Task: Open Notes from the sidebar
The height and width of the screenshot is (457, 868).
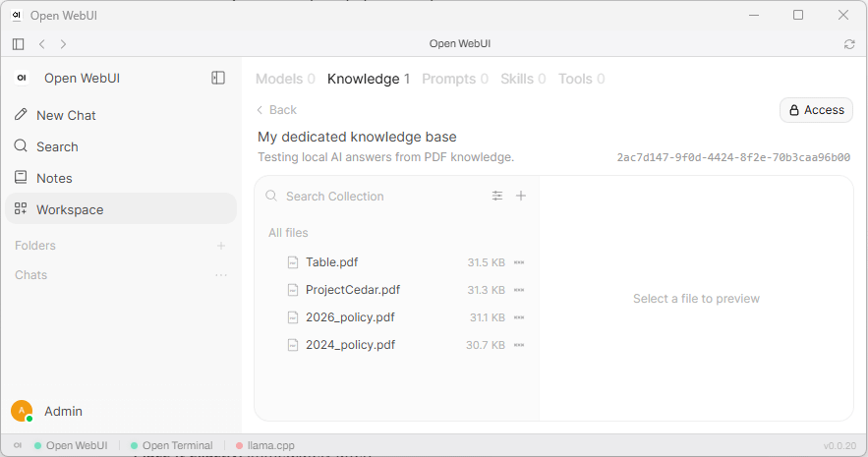Action: (x=121, y=178)
